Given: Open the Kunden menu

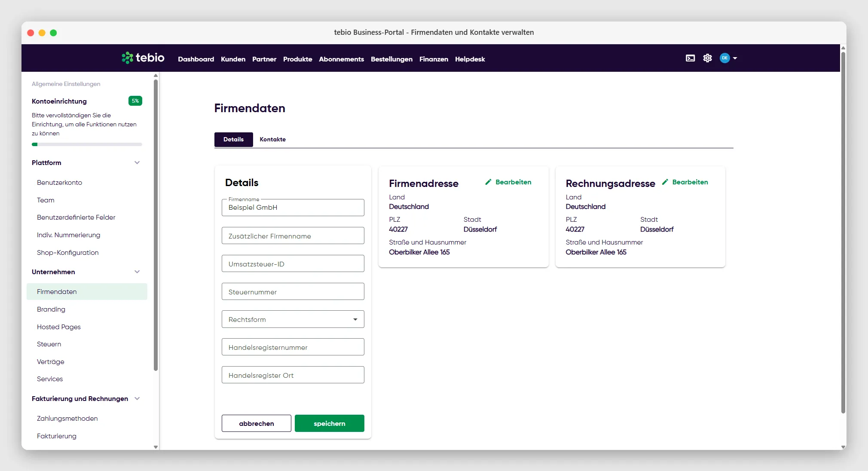Looking at the screenshot, I should pos(233,59).
